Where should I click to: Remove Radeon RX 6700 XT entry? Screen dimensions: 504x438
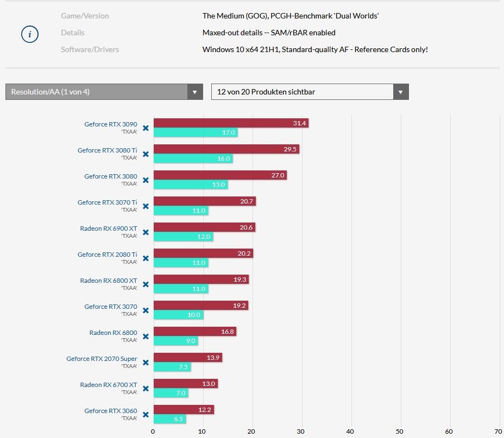tap(146, 389)
